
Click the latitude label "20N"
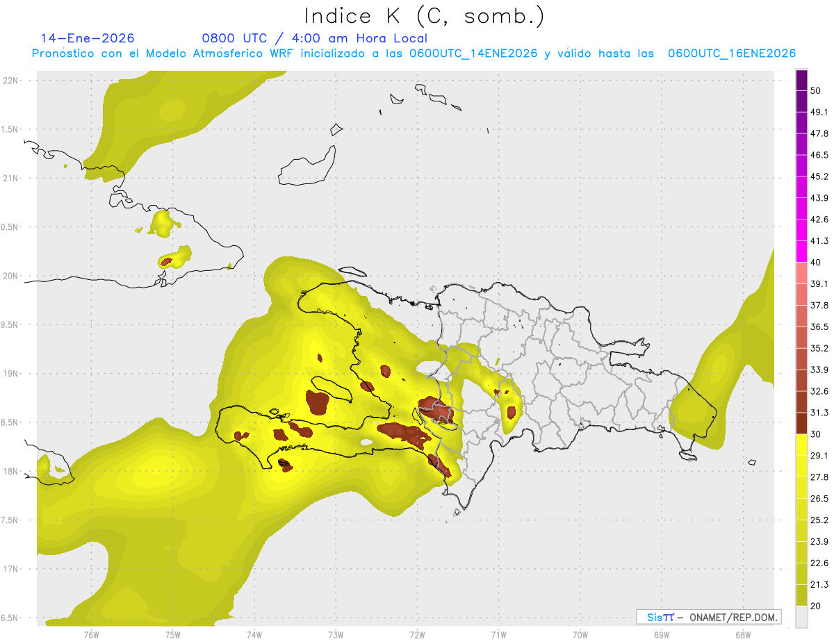12,276
